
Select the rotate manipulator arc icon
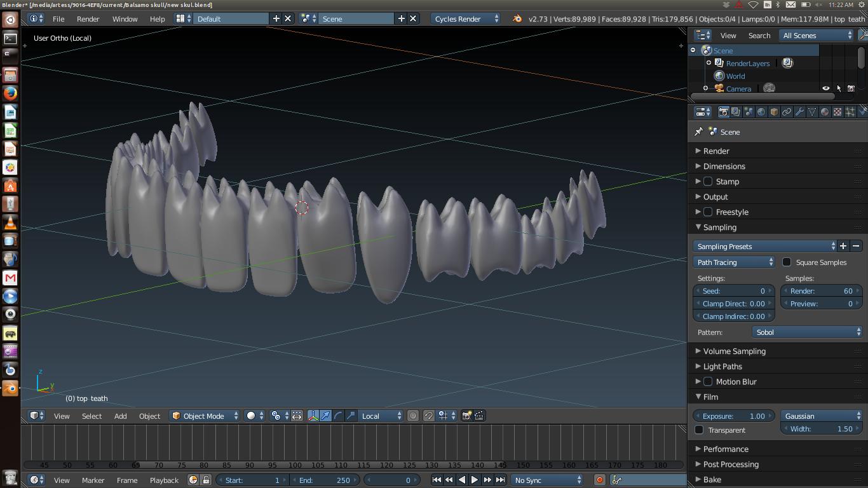click(338, 416)
